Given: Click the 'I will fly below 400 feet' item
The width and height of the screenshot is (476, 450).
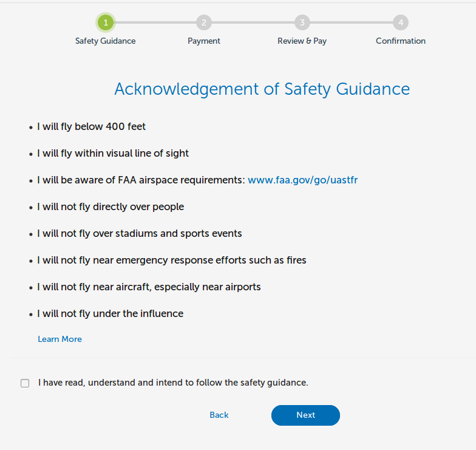Looking at the screenshot, I should 91,126.
